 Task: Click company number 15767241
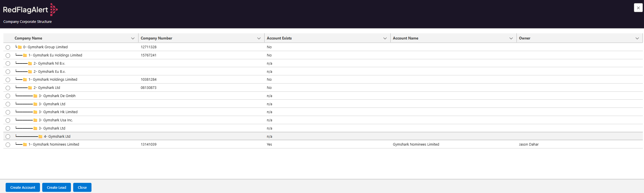pos(149,55)
